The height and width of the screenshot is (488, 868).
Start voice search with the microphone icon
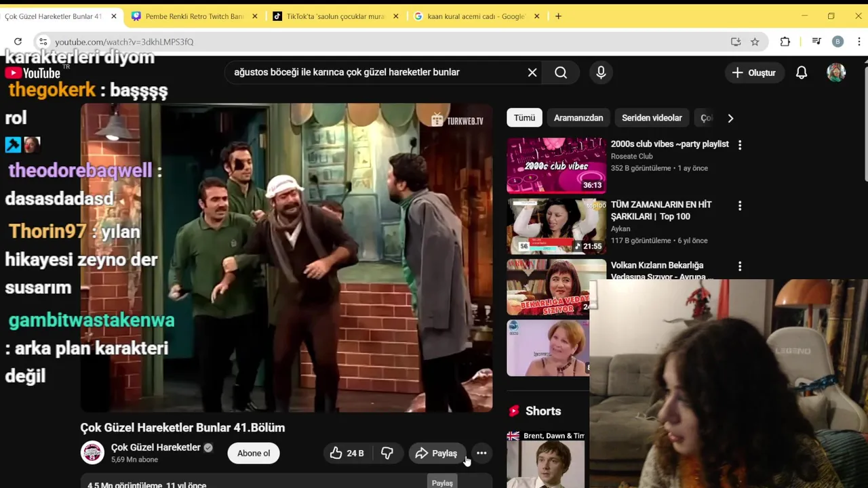pos(601,73)
